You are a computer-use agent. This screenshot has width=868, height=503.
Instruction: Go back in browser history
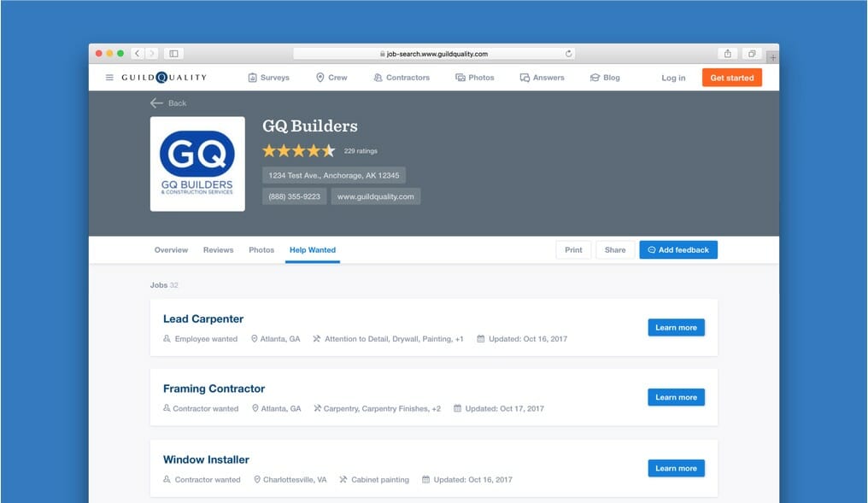click(x=138, y=54)
